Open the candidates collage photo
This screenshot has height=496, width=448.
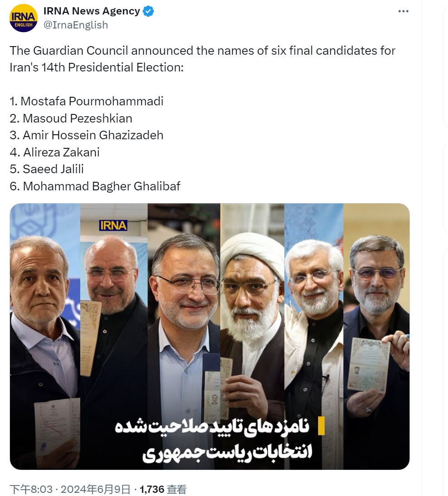click(x=210, y=336)
